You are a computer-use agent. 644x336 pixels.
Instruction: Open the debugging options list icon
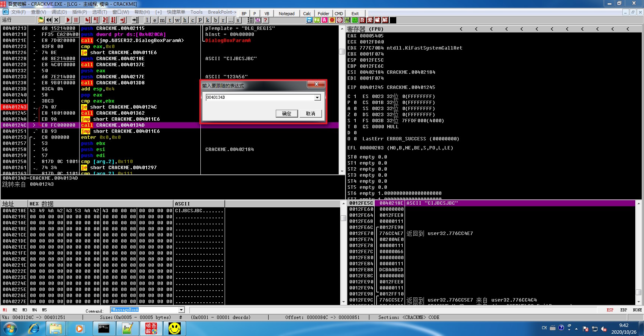(250, 20)
